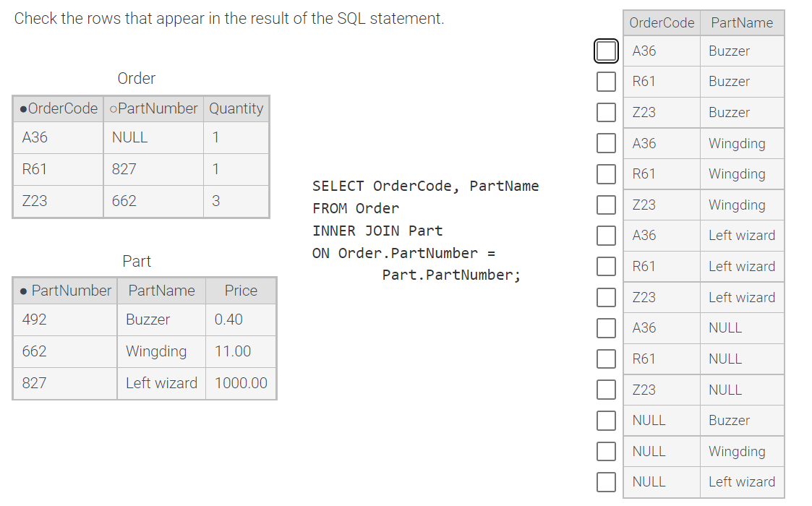Select the PartName column header in results

[x=742, y=22]
